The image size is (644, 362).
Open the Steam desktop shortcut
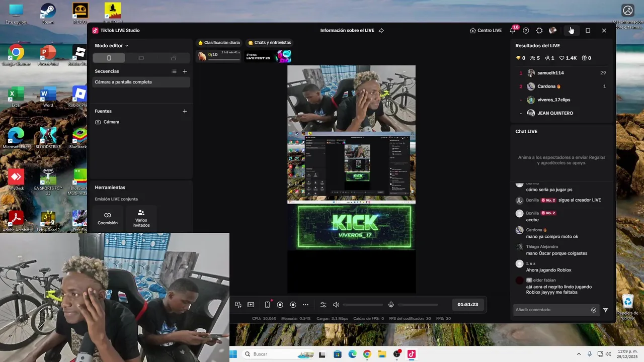click(x=48, y=14)
